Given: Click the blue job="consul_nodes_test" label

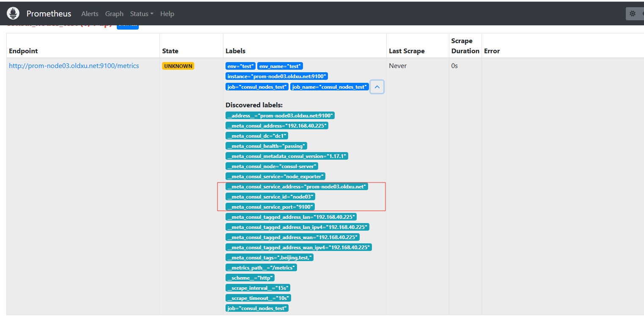Looking at the screenshot, I should 257,87.
